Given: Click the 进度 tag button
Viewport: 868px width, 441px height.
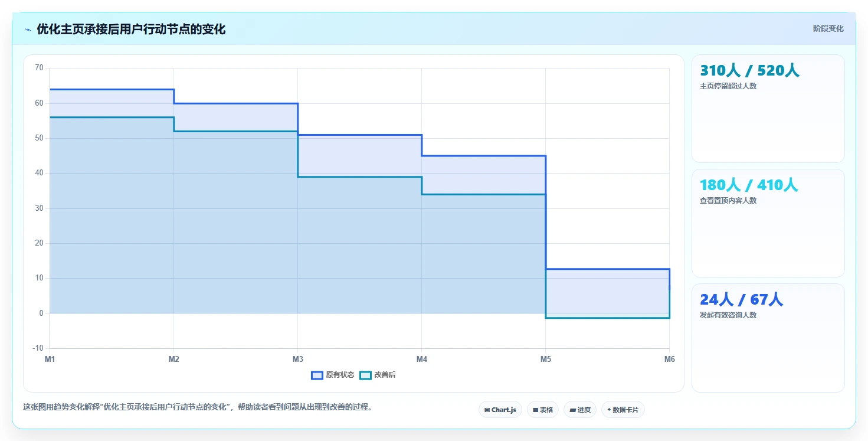Looking at the screenshot, I should pyautogui.click(x=580, y=410).
